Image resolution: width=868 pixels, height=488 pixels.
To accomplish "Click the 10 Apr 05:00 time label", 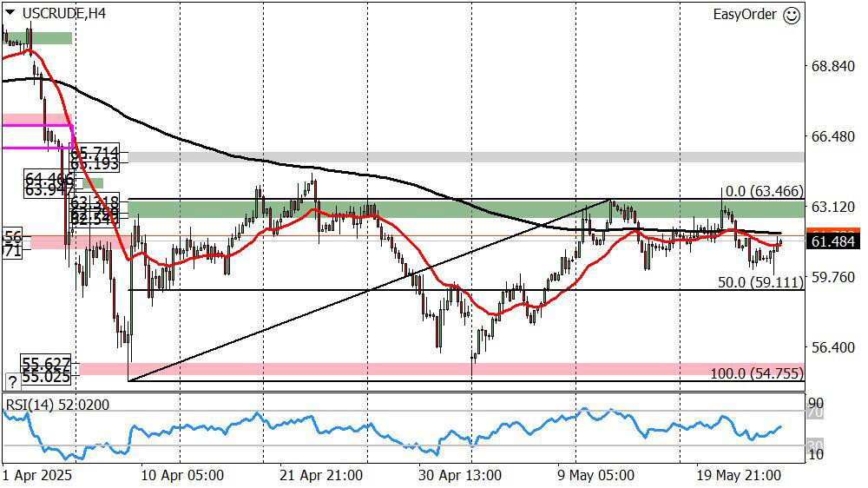I will point(181,476).
